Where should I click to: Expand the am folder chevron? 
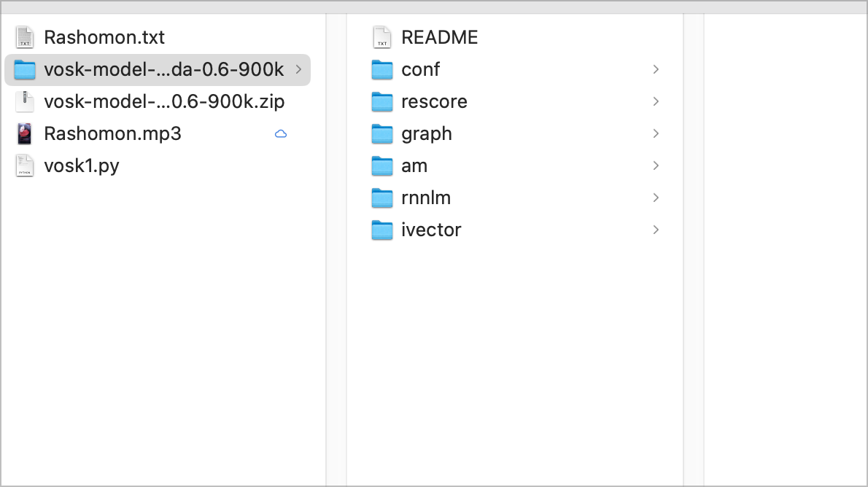[x=656, y=165]
